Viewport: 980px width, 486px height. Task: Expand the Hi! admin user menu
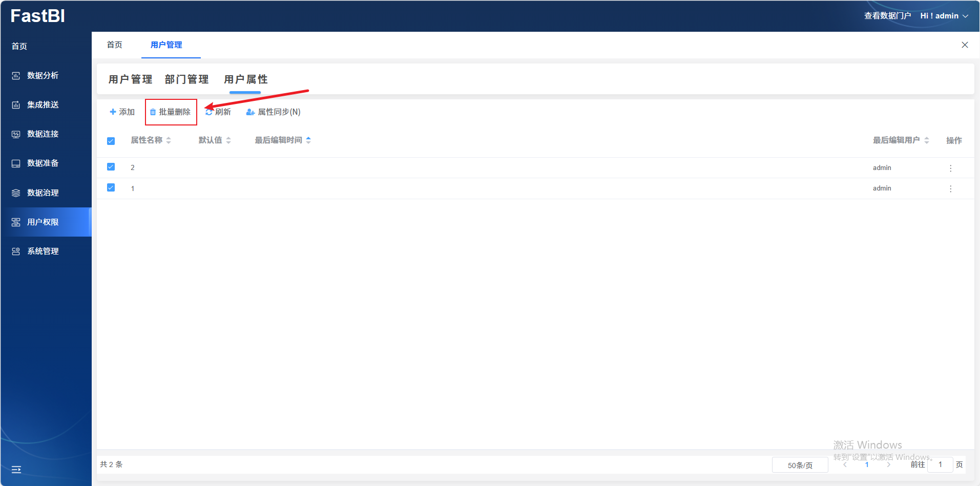point(944,16)
